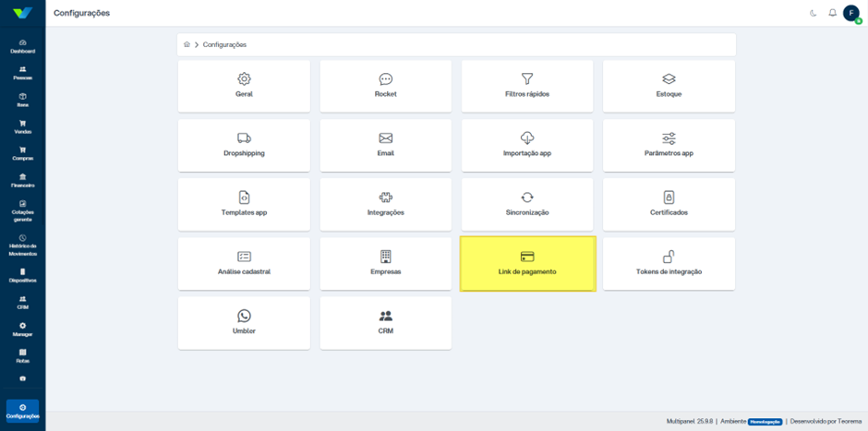
Task: Open CRM in the left sidebar
Action: (x=23, y=303)
